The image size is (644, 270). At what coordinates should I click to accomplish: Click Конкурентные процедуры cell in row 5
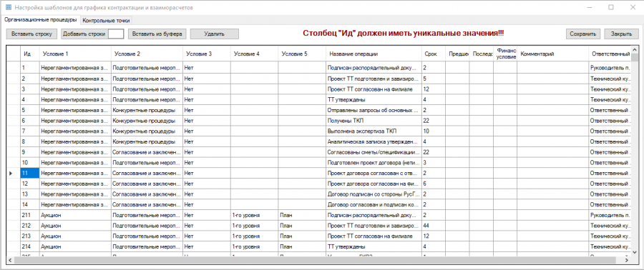pos(147,110)
